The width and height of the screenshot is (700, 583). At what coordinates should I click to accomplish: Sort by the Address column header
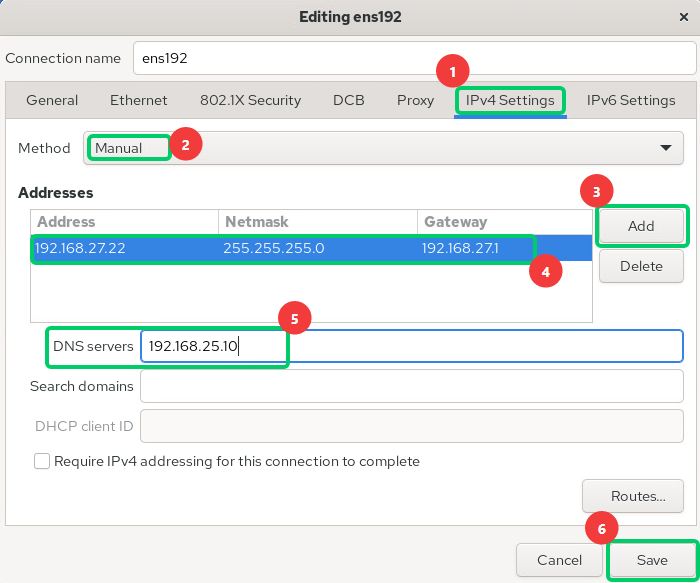(125, 221)
